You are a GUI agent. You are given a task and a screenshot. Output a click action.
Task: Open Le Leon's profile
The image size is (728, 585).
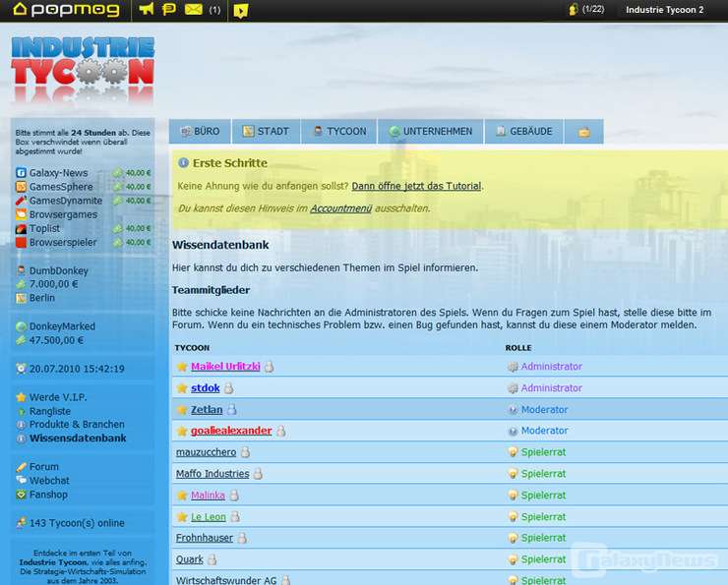click(x=208, y=517)
